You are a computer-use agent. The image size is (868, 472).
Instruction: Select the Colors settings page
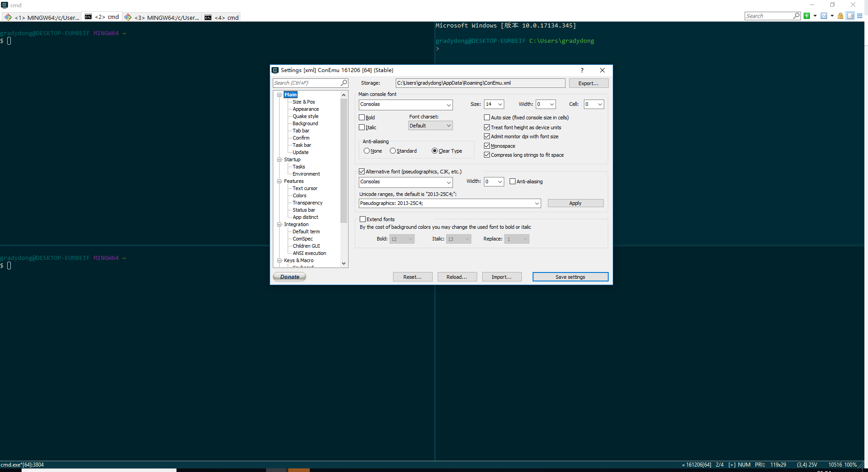[299, 195]
